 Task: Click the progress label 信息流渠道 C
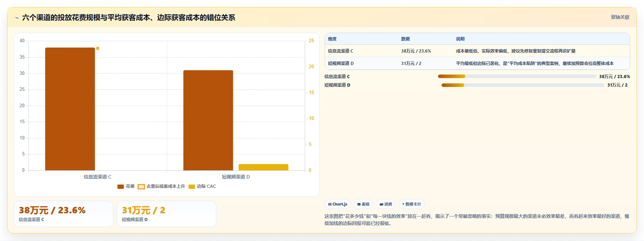pyautogui.click(x=337, y=76)
